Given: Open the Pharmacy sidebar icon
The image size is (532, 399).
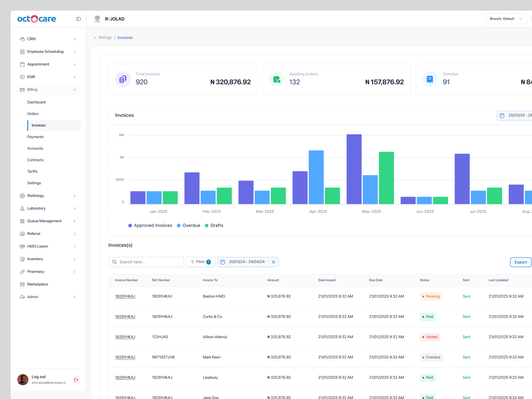Looking at the screenshot, I should [x=22, y=272].
